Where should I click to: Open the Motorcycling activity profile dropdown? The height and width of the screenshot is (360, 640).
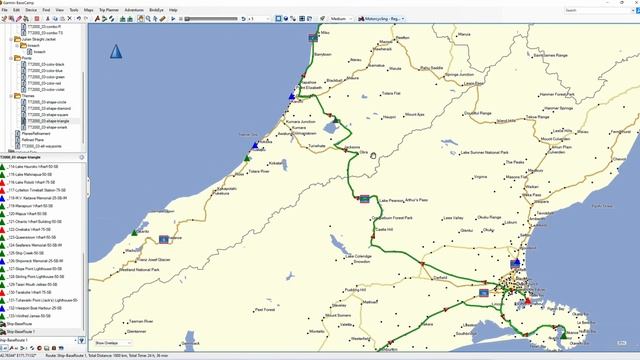click(381, 19)
